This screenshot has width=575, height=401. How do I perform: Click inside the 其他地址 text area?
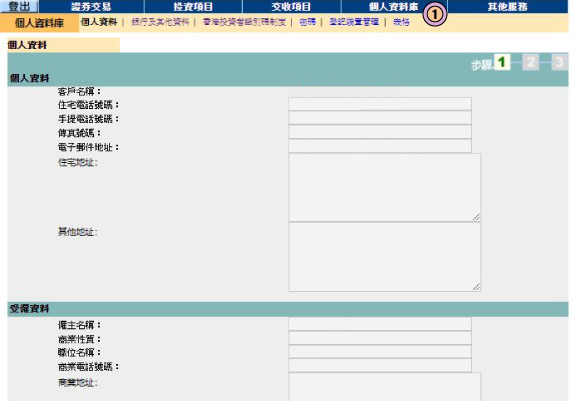385,257
